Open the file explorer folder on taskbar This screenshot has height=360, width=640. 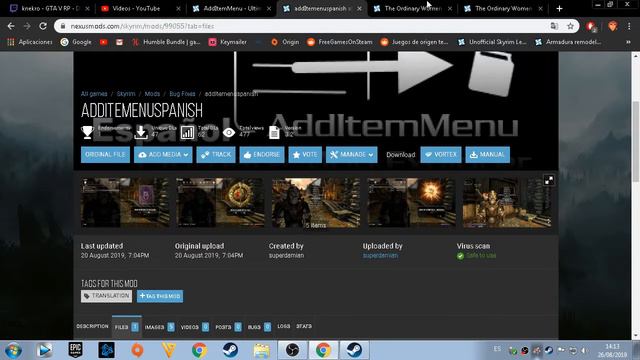261,350
